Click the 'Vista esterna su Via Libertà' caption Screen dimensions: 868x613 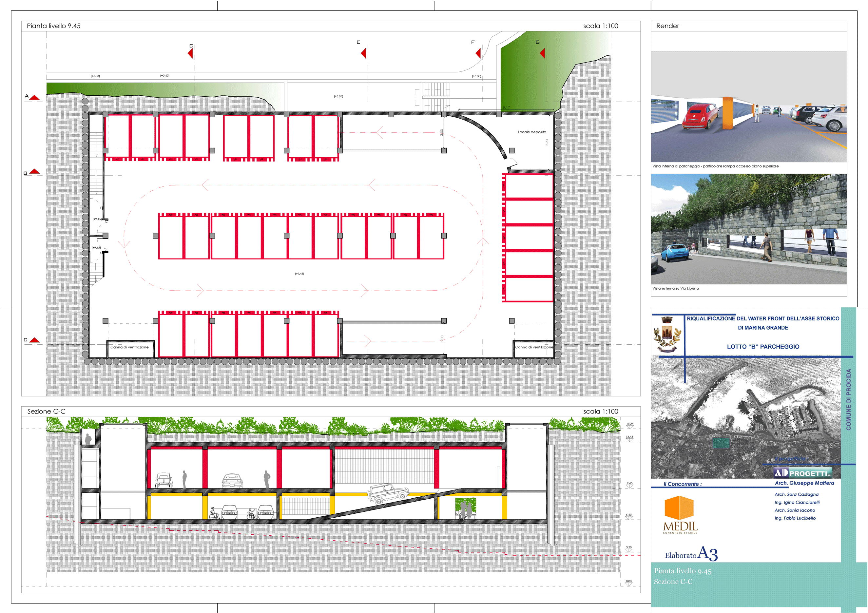coord(676,288)
